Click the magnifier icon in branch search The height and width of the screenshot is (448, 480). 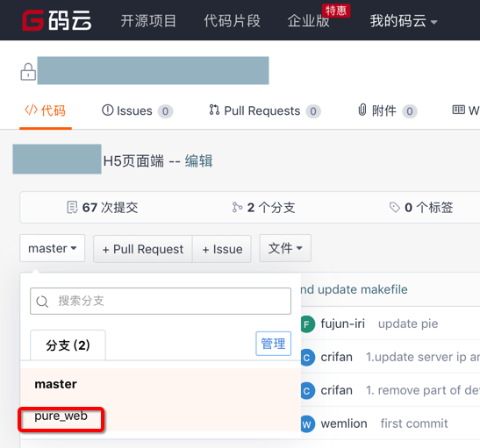(x=42, y=302)
